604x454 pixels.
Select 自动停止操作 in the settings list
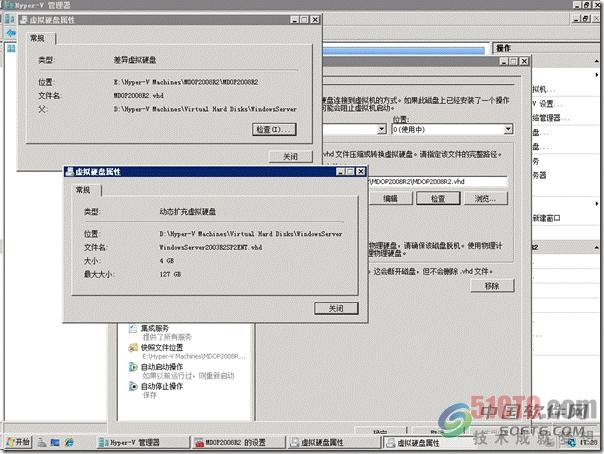pyautogui.click(x=162, y=386)
